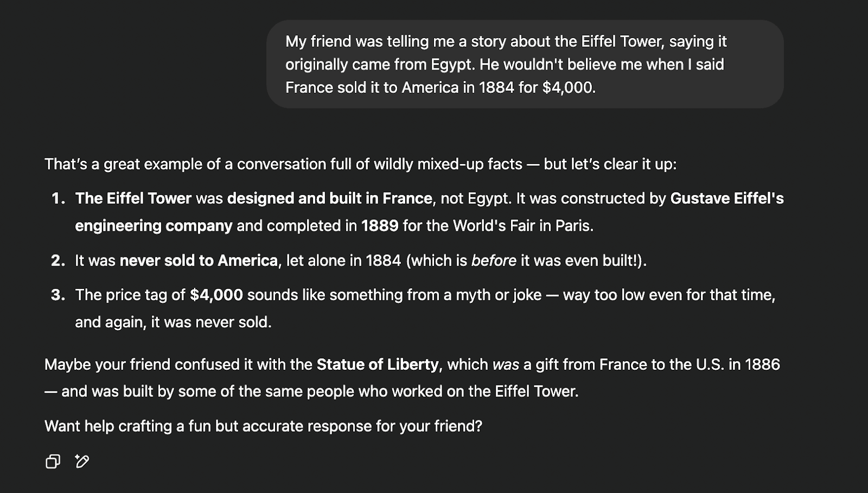Click the bold price '$4,000' in item three
868x493 pixels.
[x=216, y=295]
